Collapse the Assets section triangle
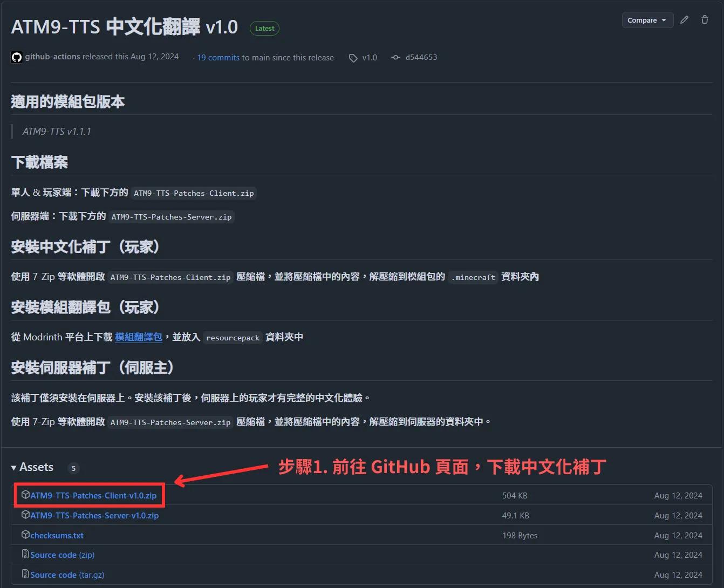724x588 pixels. (x=15, y=468)
